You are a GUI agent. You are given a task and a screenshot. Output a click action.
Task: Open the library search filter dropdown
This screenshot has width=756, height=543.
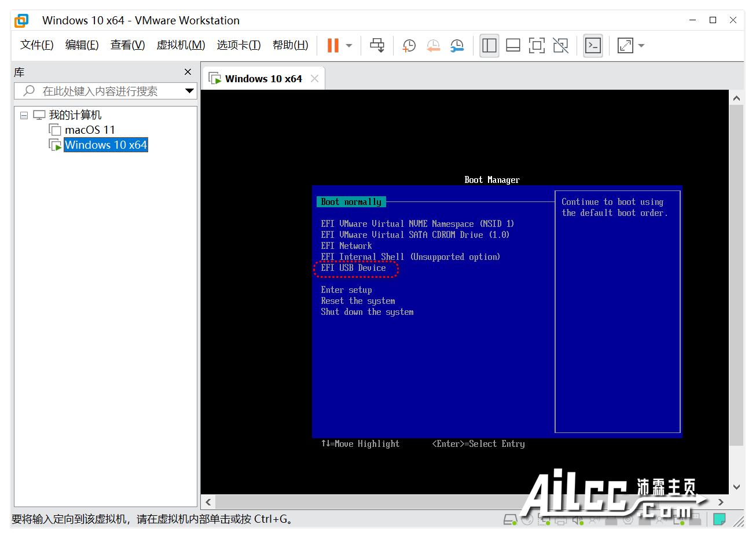point(189,91)
